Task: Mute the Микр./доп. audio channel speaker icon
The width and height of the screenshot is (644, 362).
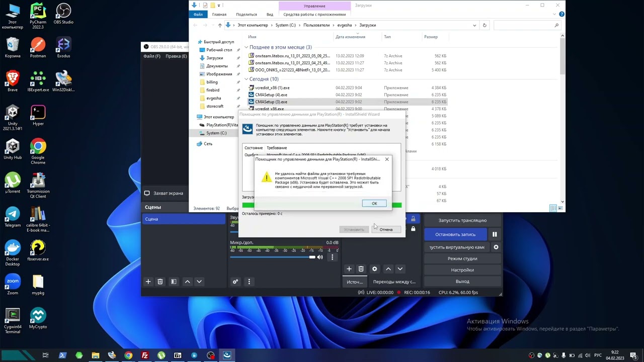Action: (x=320, y=257)
